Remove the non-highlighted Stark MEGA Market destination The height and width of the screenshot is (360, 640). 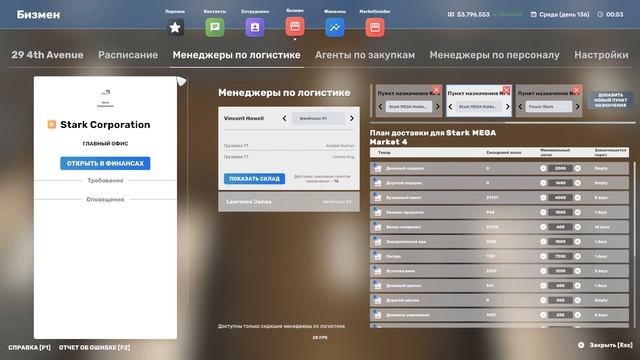(x=436, y=90)
